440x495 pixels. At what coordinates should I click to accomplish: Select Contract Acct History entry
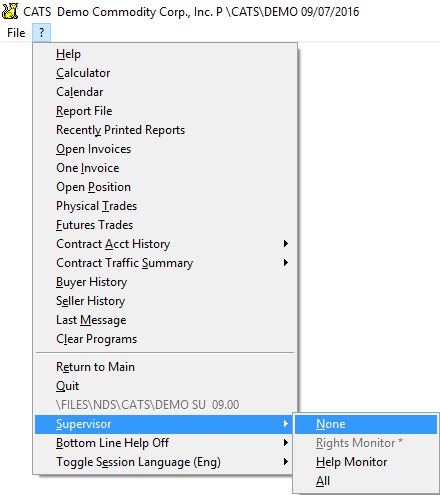[166, 244]
